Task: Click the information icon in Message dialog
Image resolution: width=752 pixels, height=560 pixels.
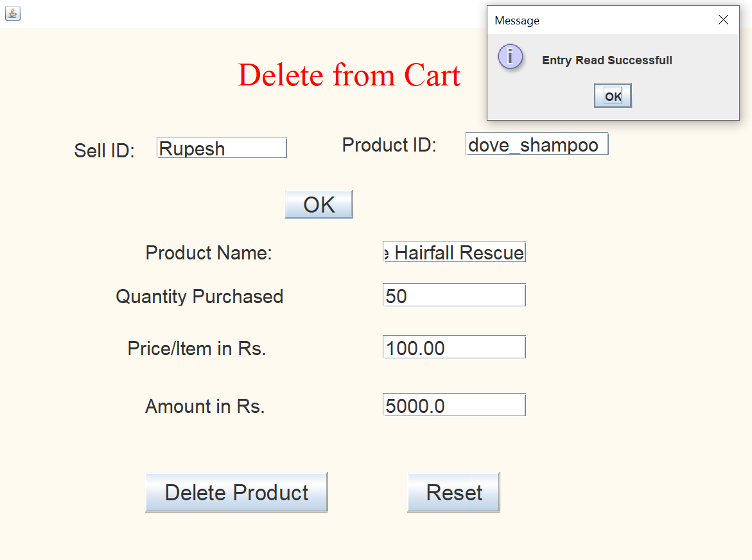Action: pos(511,57)
